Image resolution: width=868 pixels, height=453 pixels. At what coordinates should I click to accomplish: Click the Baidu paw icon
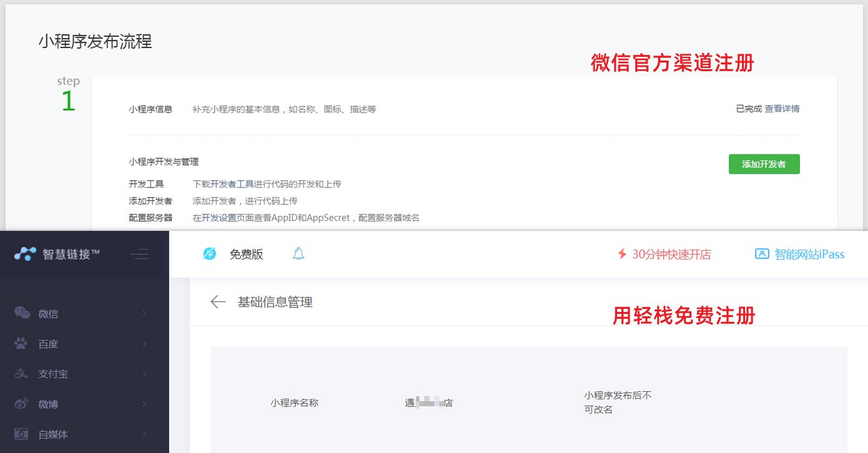[21, 343]
